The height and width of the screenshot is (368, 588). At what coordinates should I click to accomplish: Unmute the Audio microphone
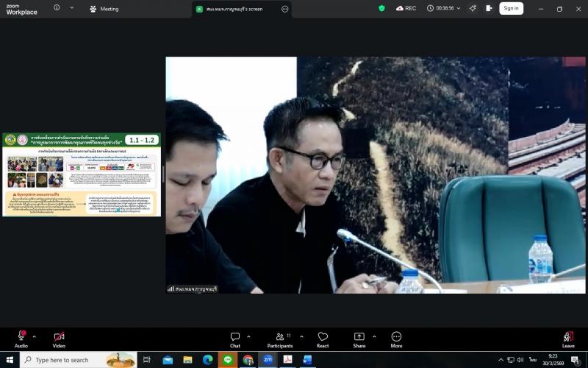click(21, 339)
